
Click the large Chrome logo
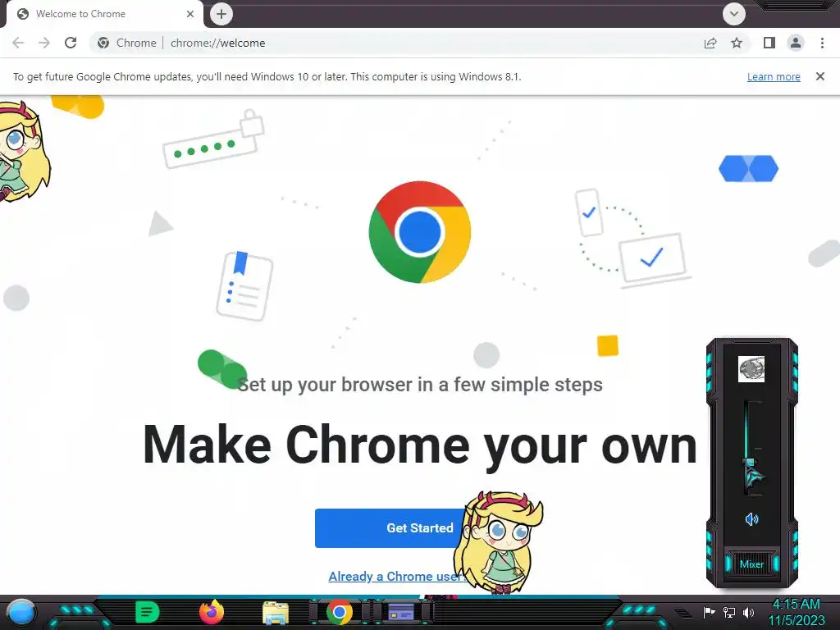pos(420,232)
